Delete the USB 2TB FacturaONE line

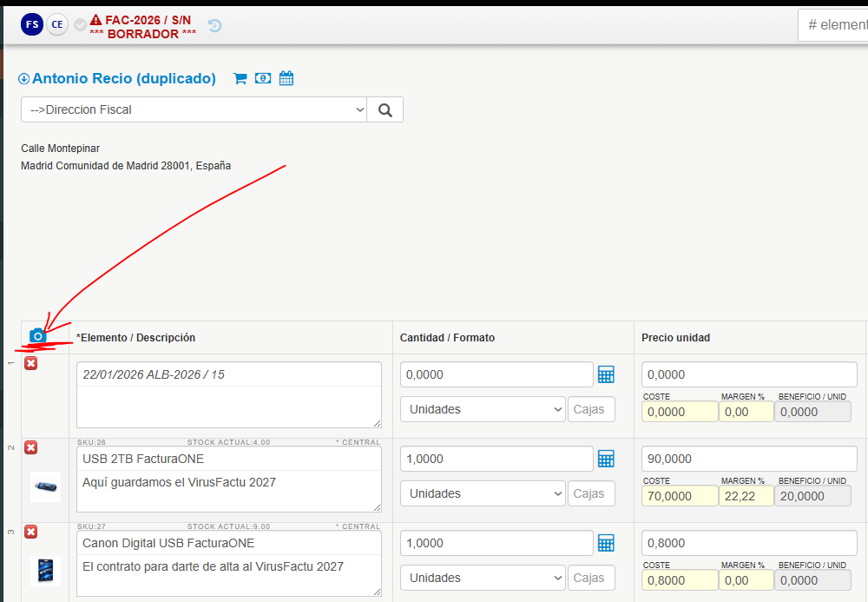[31, 447]
